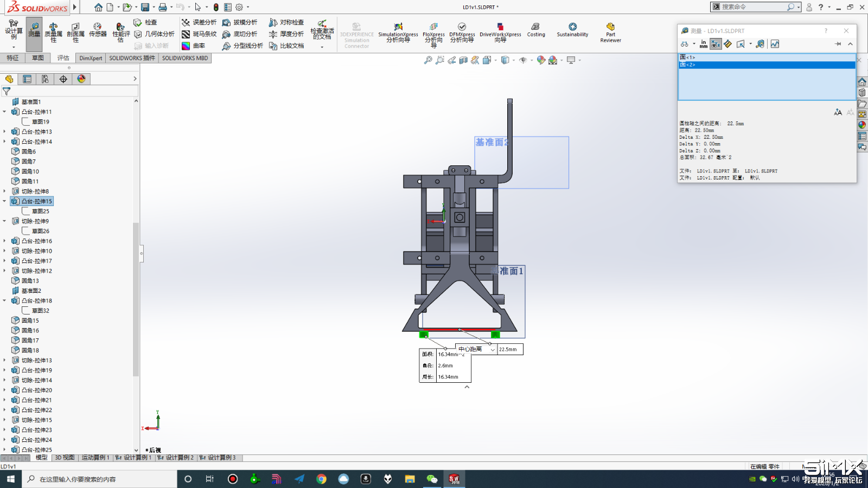The width and height of the screenshot is (868, 488).
Task: Open FeatureManager design tree tab
Action: (x=9, y=79)
